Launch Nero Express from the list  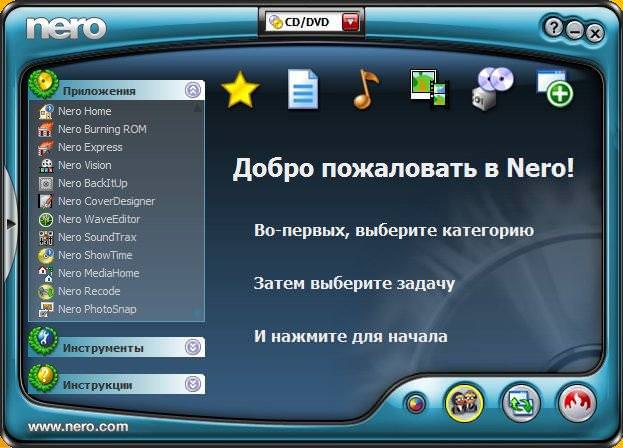coord(90,147)
